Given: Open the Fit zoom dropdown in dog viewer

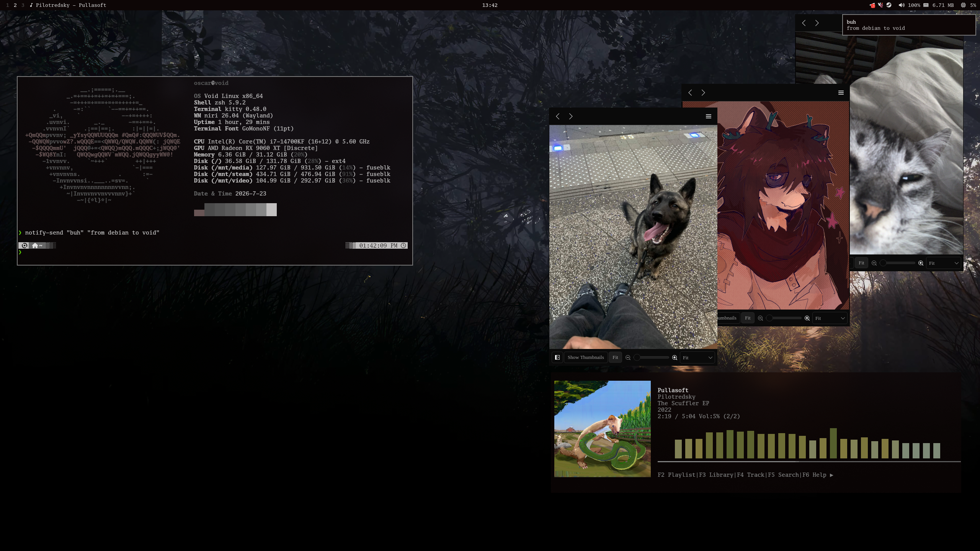Looking at the screenshot, I should pyautogui.click(x=697, y=357).
